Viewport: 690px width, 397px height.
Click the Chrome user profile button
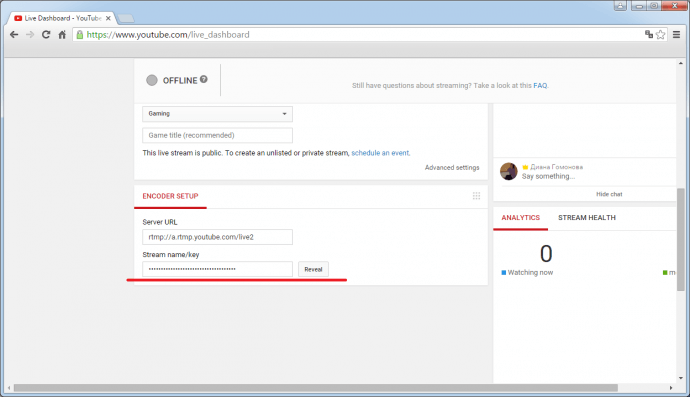(620, 6)
